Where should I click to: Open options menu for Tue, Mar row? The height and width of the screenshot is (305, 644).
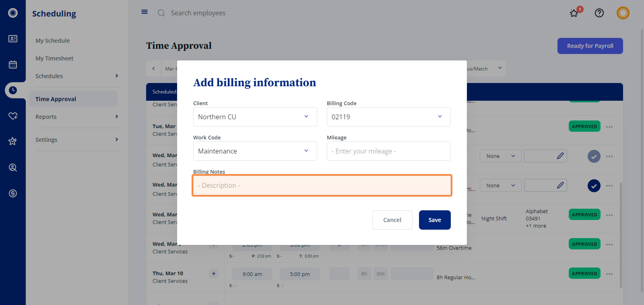[x=609, y=127]
